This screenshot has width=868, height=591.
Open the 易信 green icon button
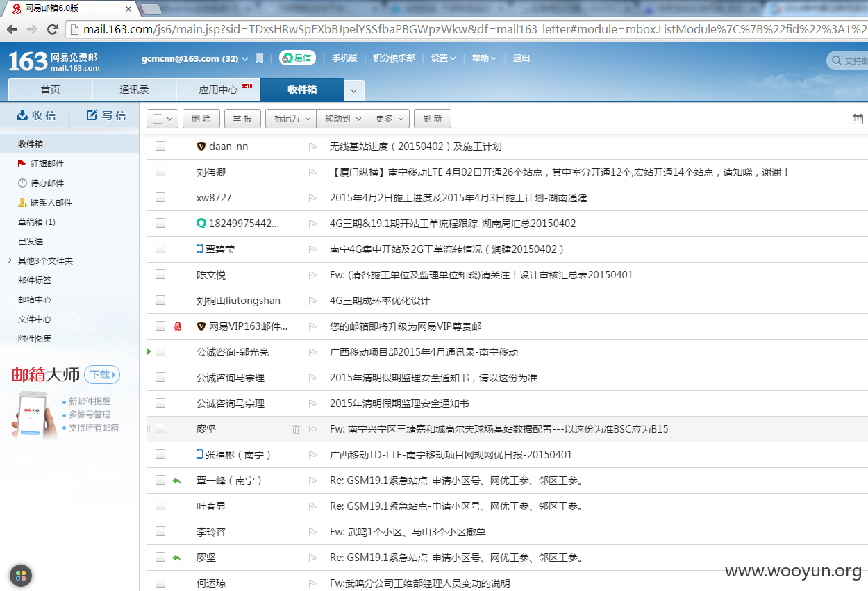[297, 58]
